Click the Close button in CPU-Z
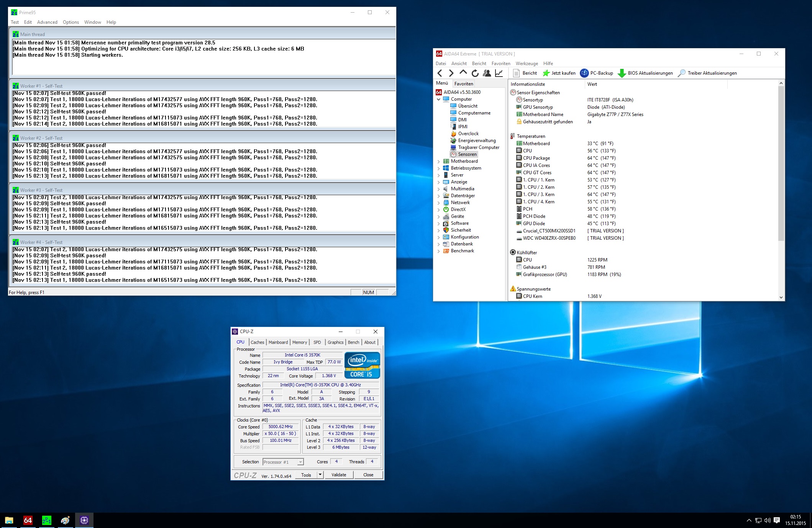 (368, 475)
